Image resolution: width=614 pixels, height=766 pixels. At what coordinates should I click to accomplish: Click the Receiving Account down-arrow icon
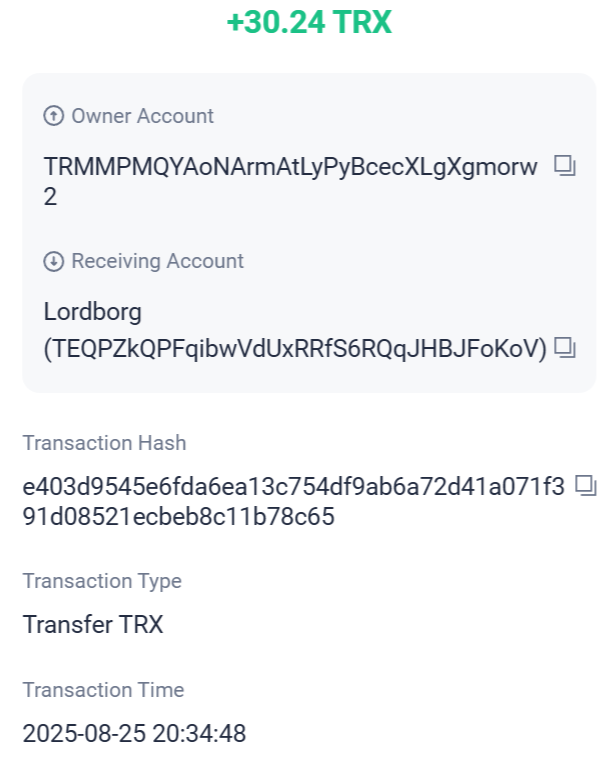53,261
